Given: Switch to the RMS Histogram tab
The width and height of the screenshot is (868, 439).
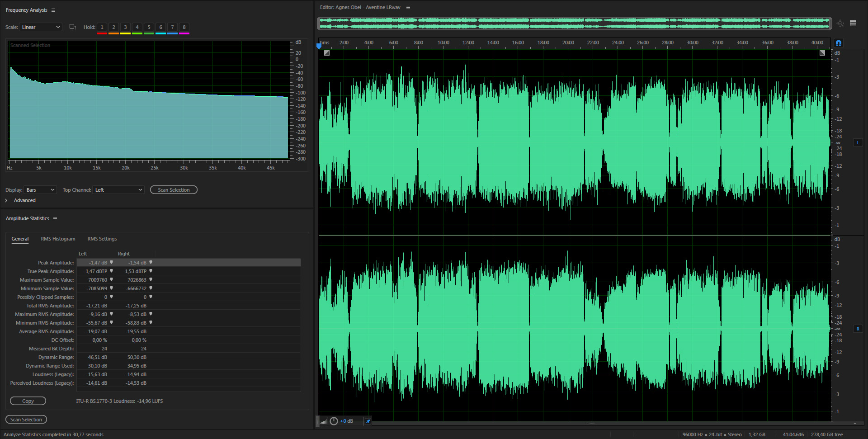Looking at the screenshot, I should [58, 239].
